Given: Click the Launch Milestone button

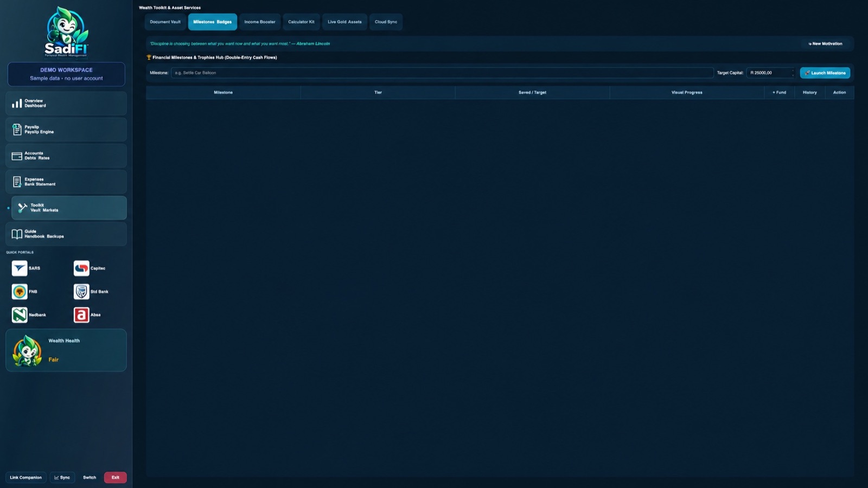Looking at the screenshot, I should pos(825,73).
